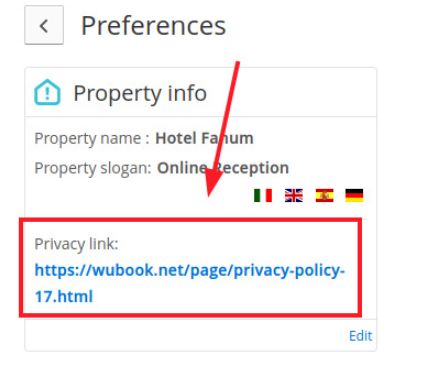Click the Hotel Fanum property name value

(204, 138)
